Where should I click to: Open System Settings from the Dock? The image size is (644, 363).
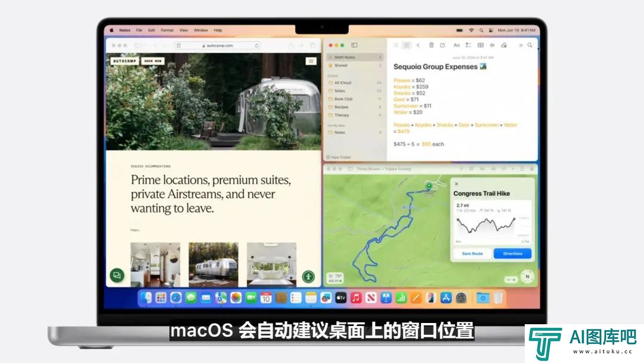(461, 298)
